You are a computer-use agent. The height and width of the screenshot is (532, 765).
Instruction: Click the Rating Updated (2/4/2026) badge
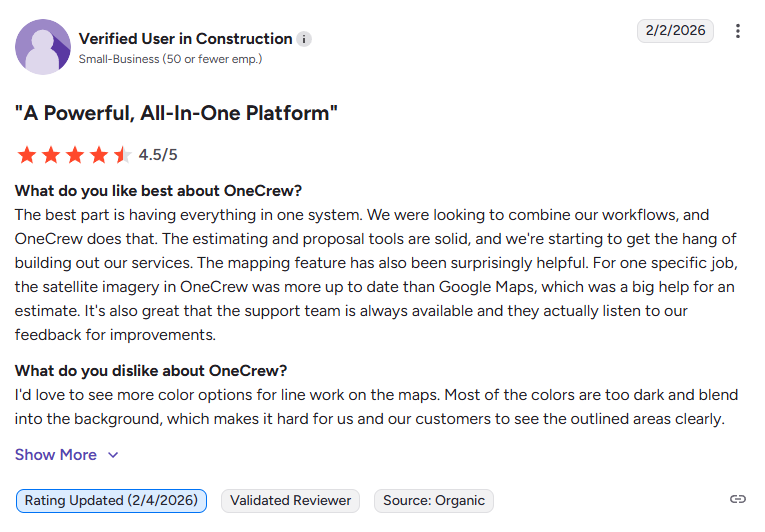coord(111,501)
